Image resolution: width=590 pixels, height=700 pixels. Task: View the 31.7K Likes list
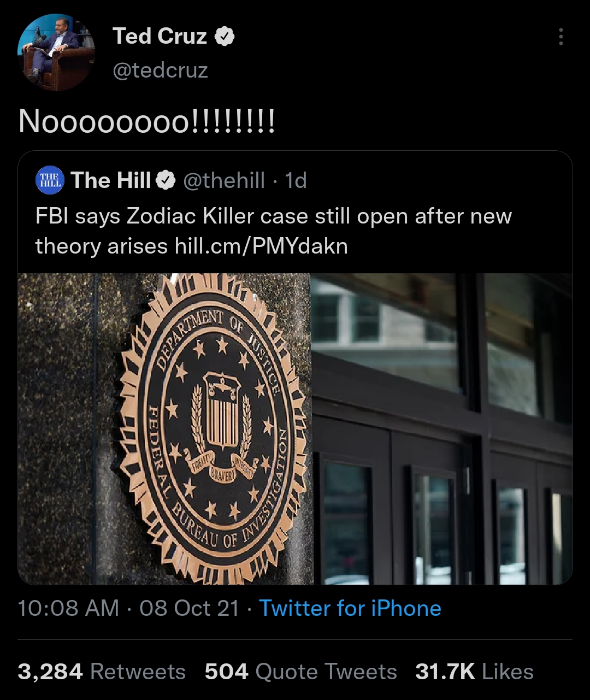pyautogui.click(x=474, y=672)
